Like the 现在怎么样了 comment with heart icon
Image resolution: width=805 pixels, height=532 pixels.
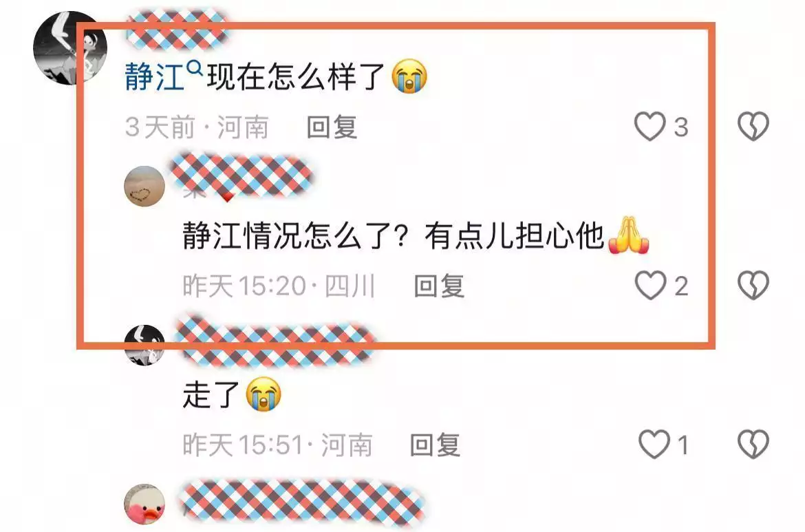[x=650, y=127]
